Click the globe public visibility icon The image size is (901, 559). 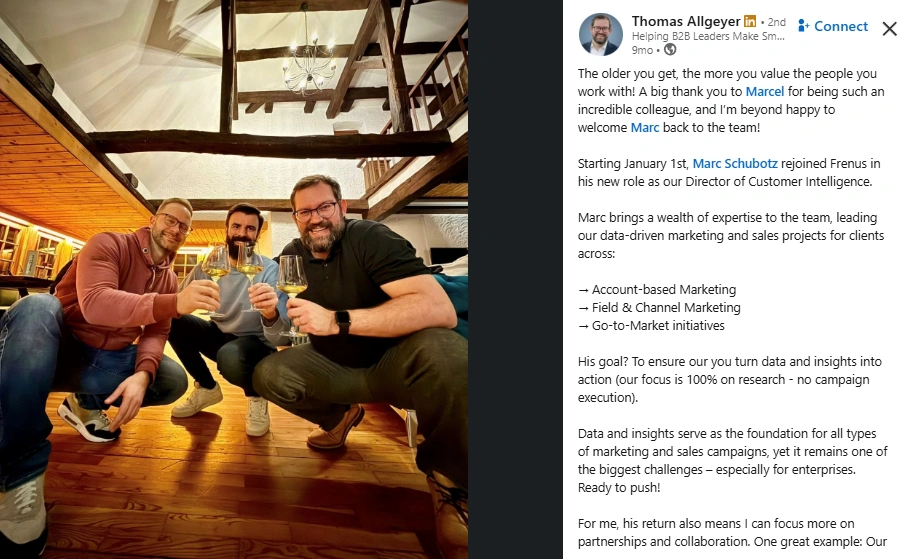tap(670, 50)
